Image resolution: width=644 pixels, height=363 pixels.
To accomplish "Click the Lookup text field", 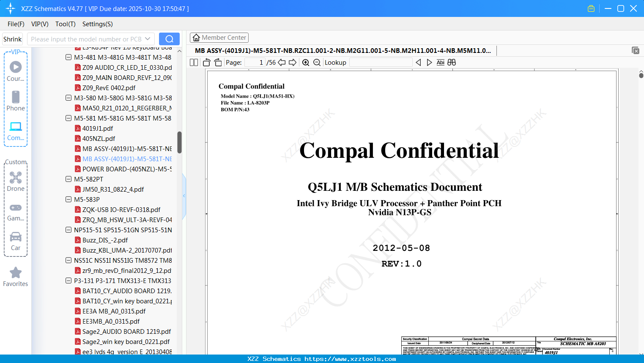I will pyautogui.click(x=381, y=63).
